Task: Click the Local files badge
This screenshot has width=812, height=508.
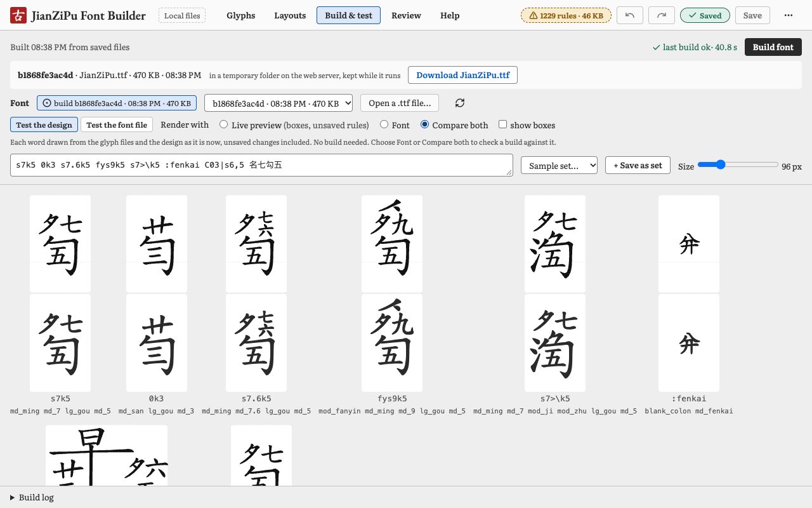Action: 182,15
